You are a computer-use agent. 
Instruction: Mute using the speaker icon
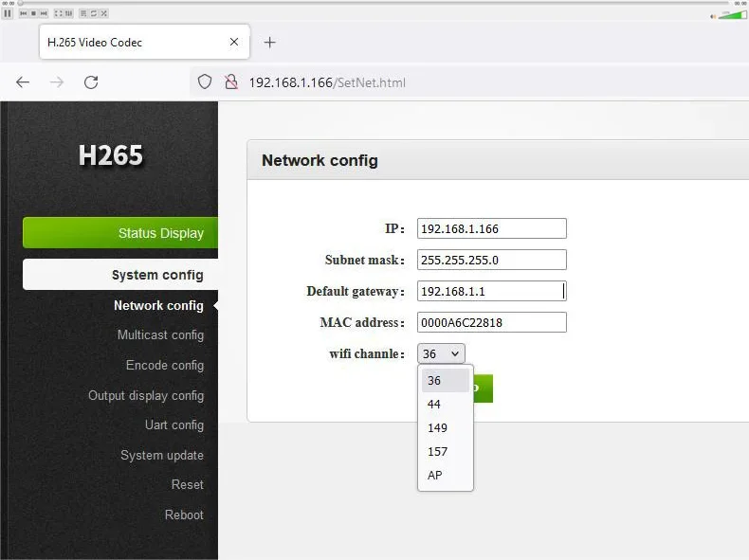[713, 15]
